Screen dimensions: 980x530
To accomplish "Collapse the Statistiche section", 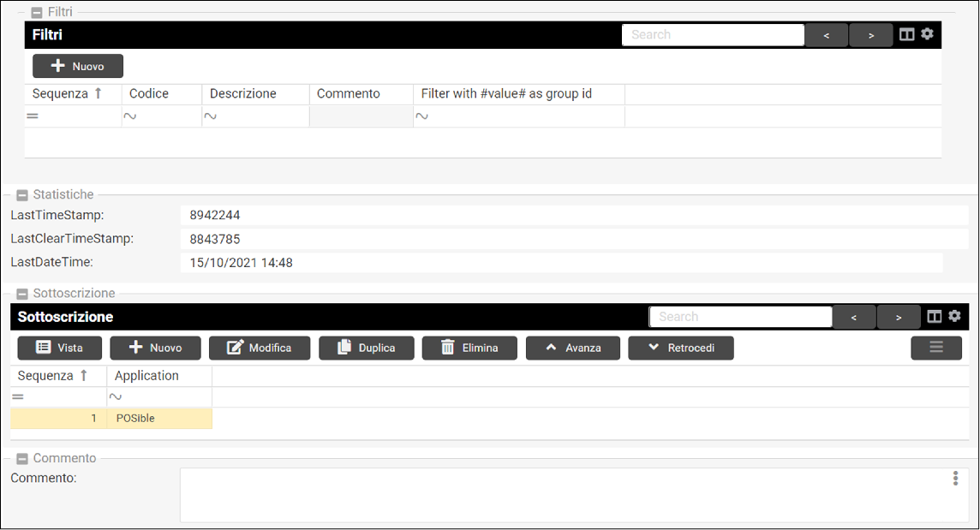I will click(22, 195).
